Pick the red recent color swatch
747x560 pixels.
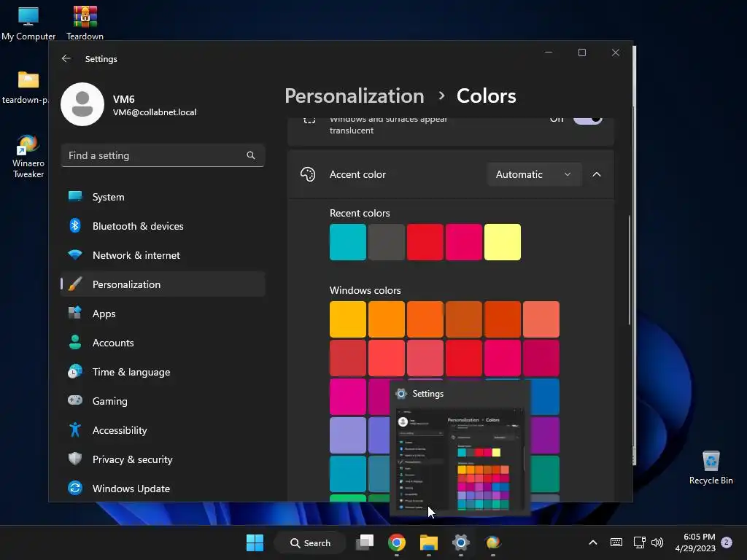point(425,242)
